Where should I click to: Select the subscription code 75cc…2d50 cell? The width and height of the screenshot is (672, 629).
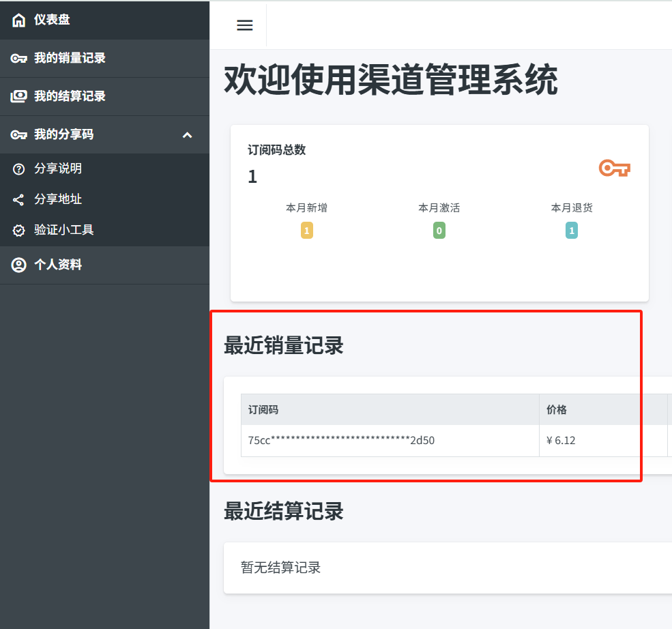coord(341,441)
